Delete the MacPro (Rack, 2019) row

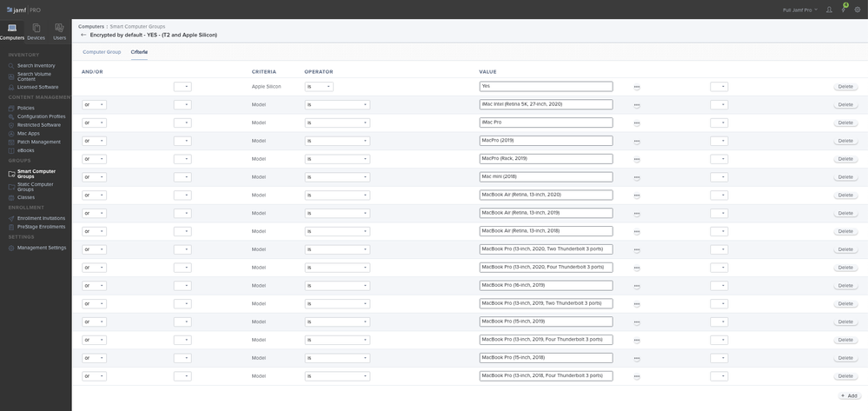pyautogui.click(x=845, y=159)
